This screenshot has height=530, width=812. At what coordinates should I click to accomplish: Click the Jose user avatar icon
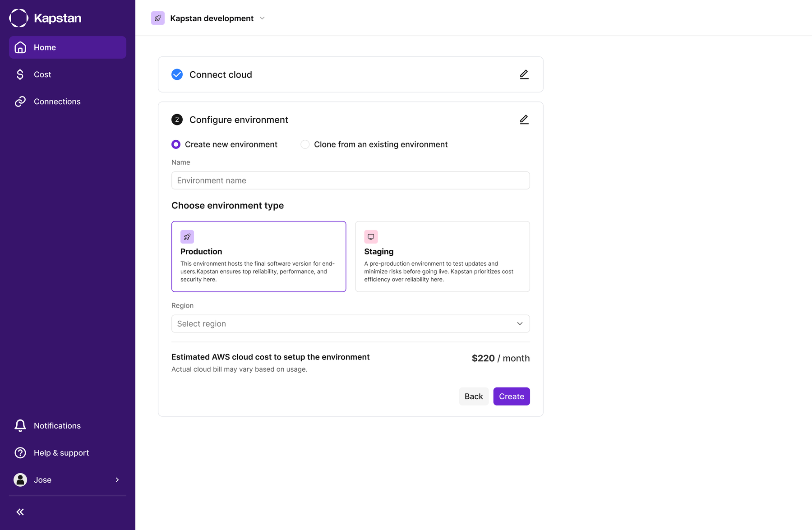click(20, 480)
